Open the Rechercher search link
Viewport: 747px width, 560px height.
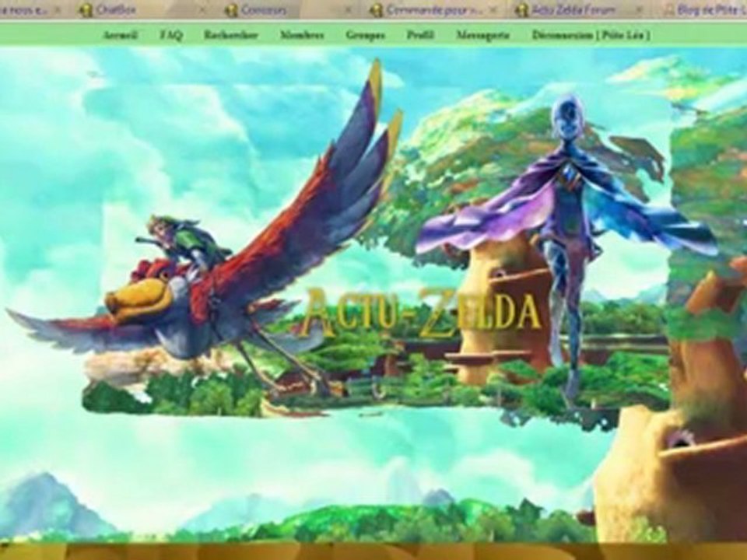[231, 35]
